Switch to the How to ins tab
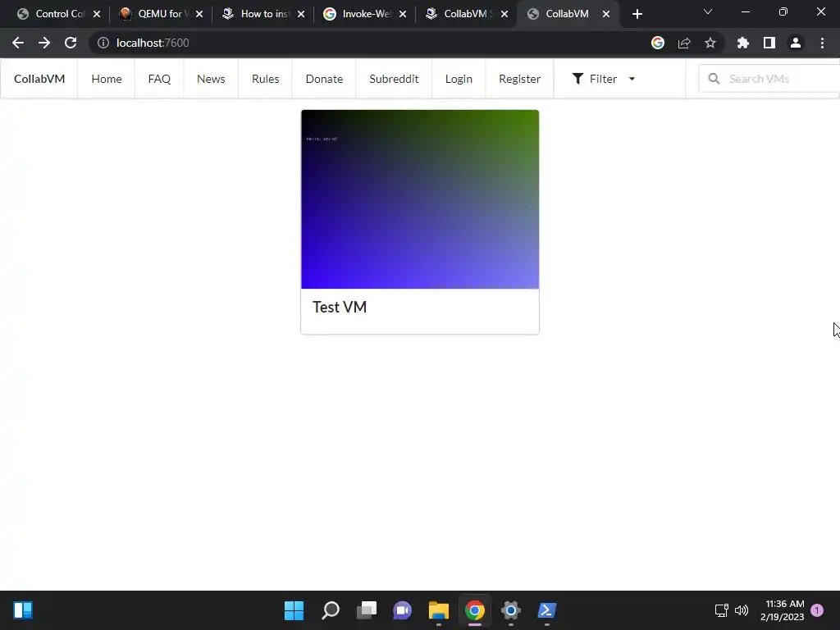This screenshot has height=630, width=840. click(263, 14)
